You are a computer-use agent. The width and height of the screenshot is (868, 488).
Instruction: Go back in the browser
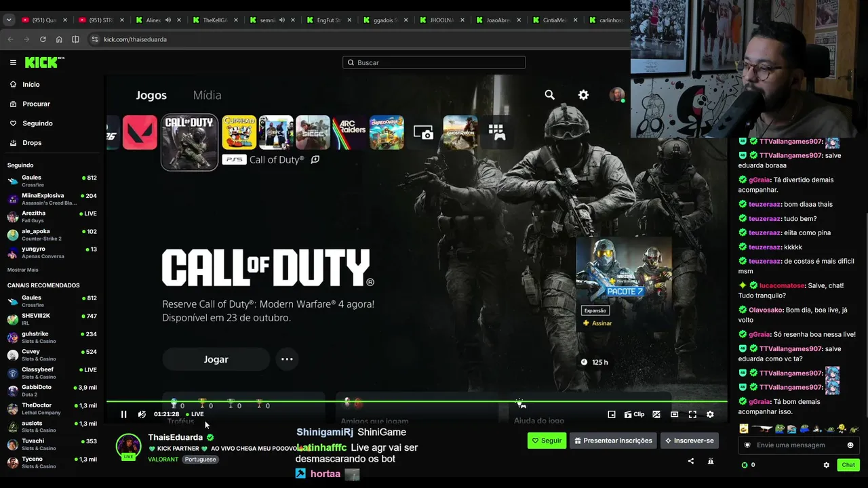[10, 39]
